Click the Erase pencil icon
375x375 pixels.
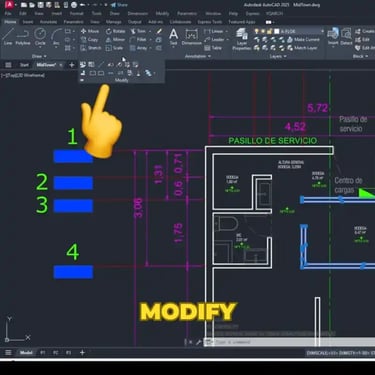tap(159, 31)
